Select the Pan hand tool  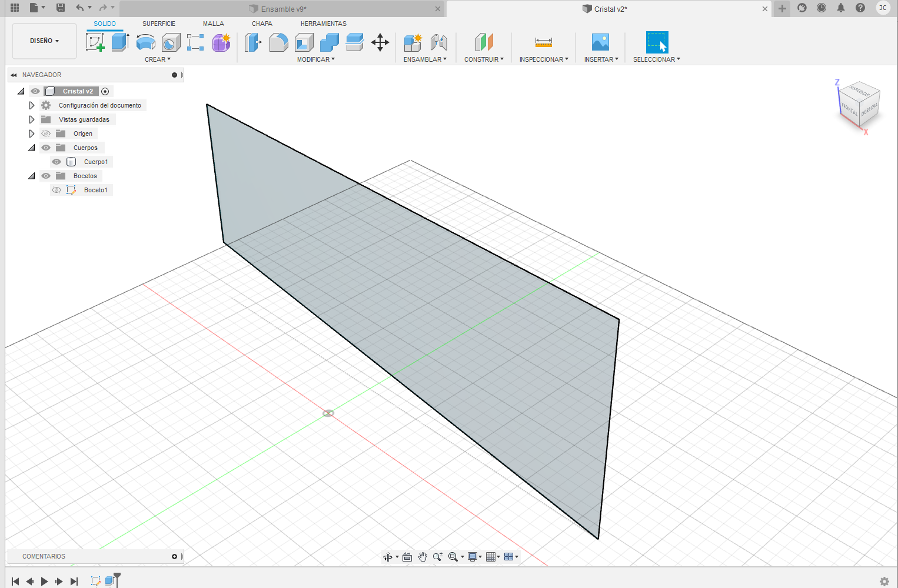click(x=423, y=557)
